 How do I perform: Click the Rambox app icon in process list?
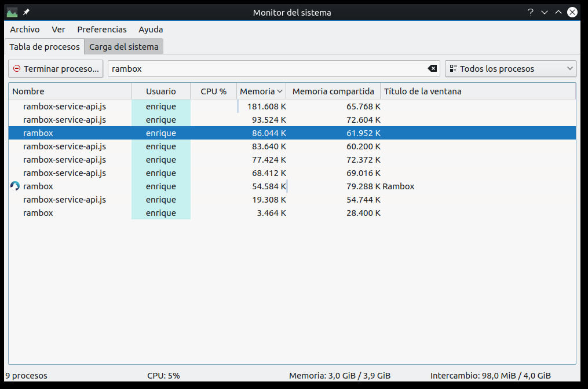point(15,186)
